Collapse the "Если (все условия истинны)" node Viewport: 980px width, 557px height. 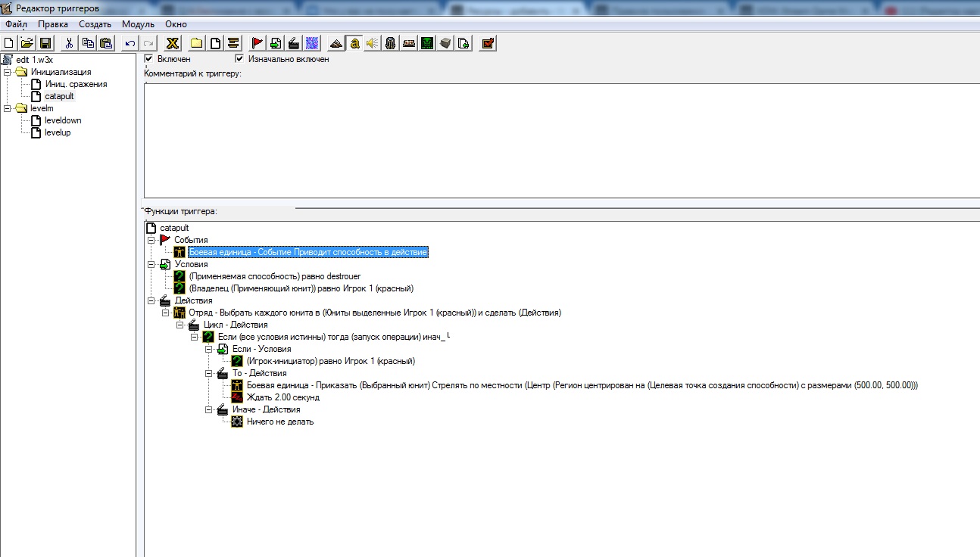[195, 337]
